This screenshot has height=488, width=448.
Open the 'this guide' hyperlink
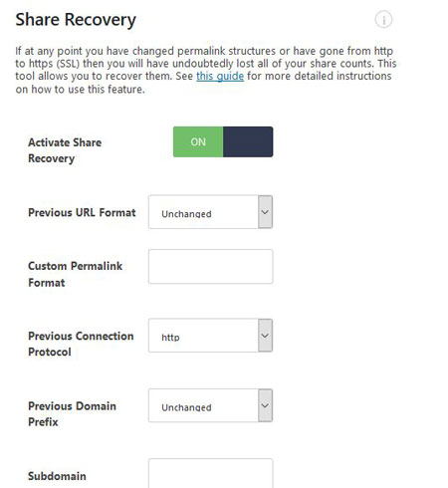coord(220,76)
